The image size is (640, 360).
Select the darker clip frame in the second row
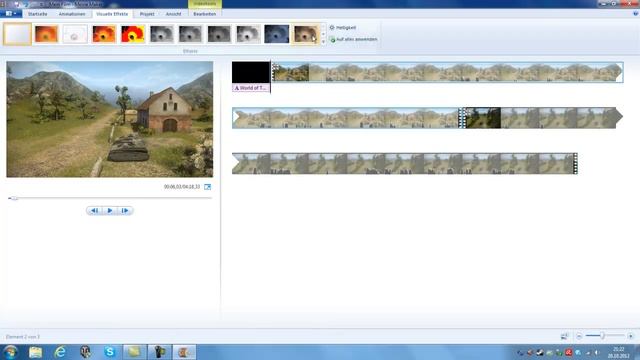click(x=483, y=118)
